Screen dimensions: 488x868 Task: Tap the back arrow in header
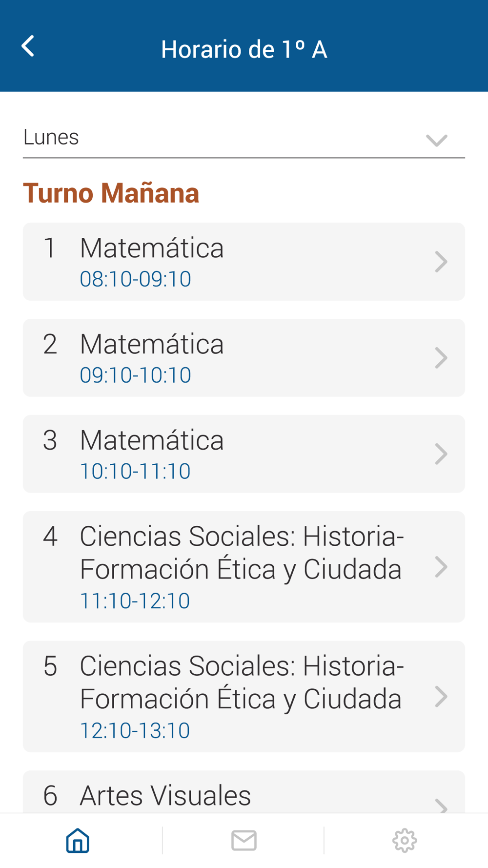point(28,46)
